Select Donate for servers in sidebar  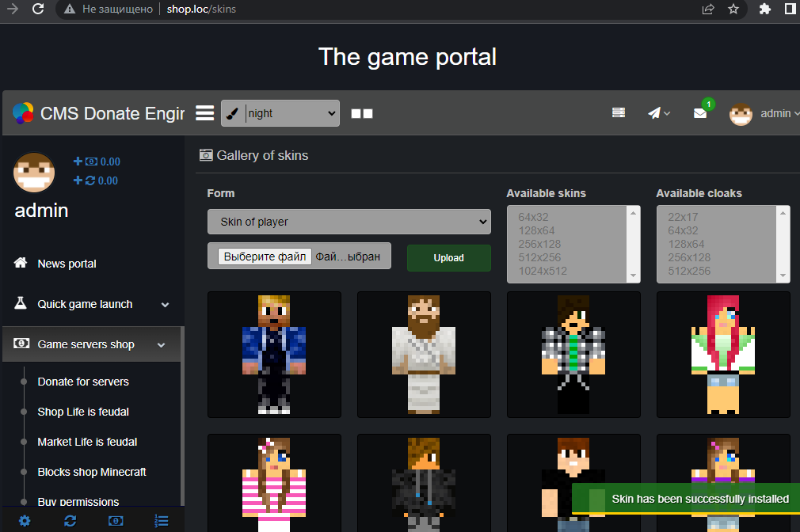[x=83, y=382]
